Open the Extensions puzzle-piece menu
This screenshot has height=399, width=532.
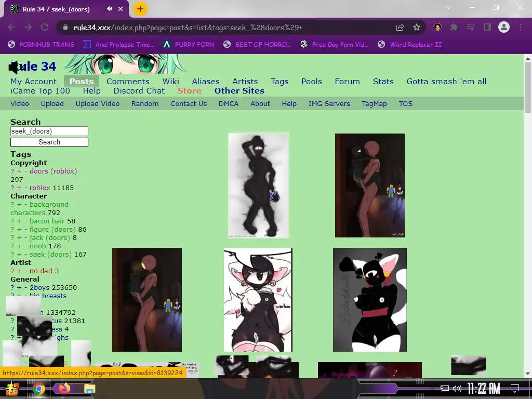point(454,27)
